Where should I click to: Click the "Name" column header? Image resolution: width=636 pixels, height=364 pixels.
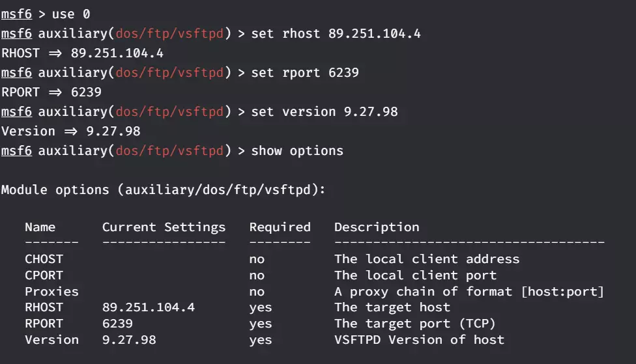[40, 227]
